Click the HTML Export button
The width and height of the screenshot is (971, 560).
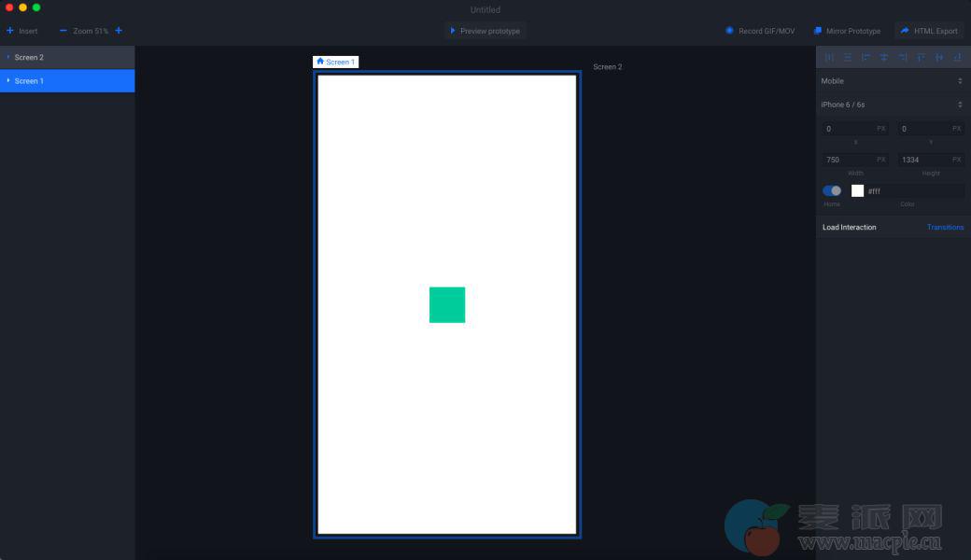(x=929, y=31)
